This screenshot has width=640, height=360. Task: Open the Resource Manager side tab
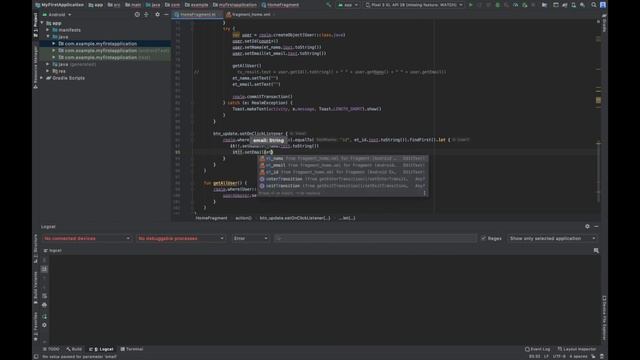[36, 67]
